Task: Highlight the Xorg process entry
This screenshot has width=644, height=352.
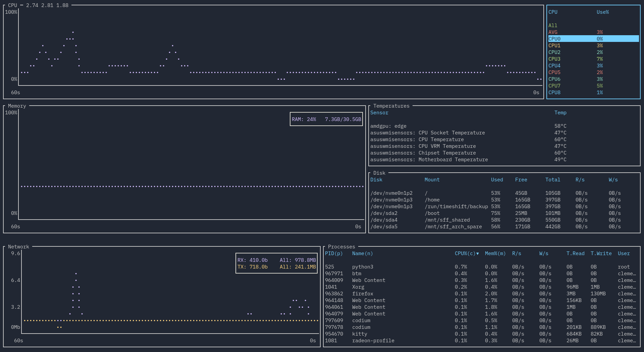Action: [x=358, y=287]
